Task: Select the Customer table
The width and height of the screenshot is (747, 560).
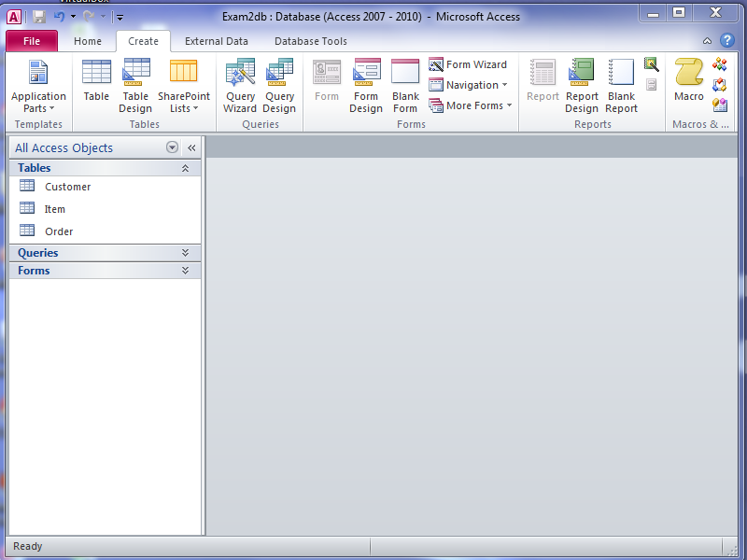Action: (x=67, y=187)
